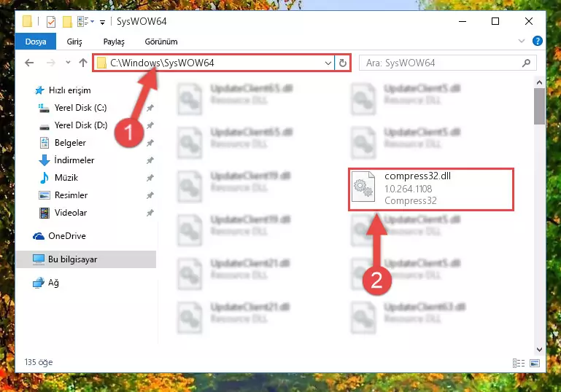Switch to details view layout icon
The image size is (561, 392).
519,363
